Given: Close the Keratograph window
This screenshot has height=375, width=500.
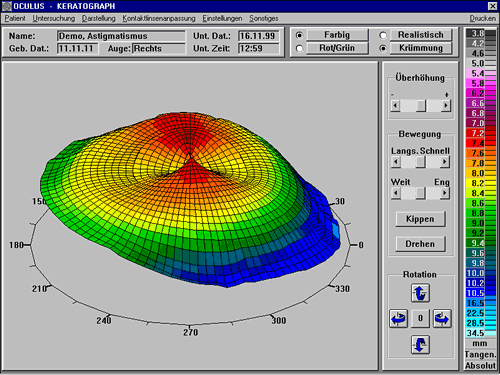Looking at the screenshot, I should (x=492, y=6).
